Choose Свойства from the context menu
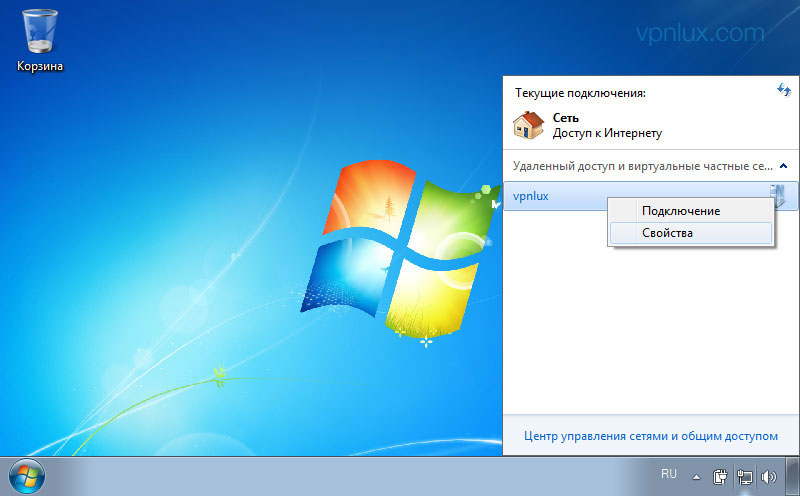Image resolution: width=800 pixels, height=496 pixels. click(691, 233)
